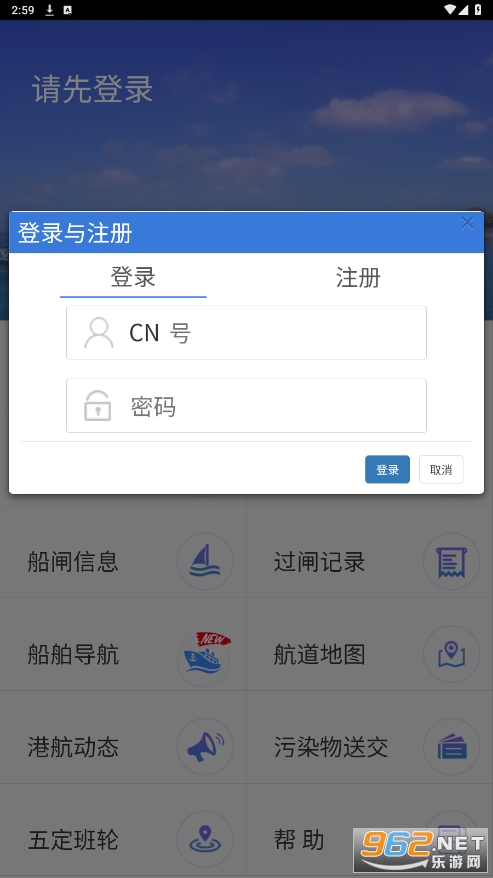
Task: Open the 船闸信息 sailboat icon
Action: pos(205,561)
